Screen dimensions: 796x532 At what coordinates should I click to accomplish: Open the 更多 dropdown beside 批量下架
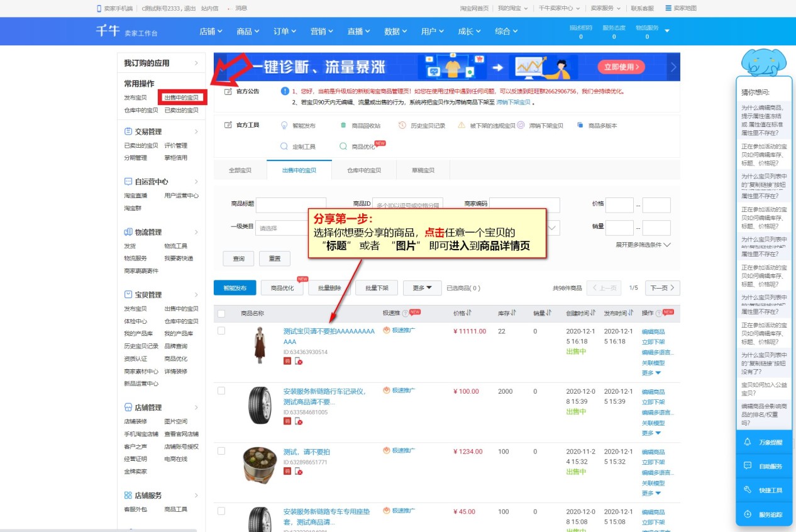pyautogui.click(x=423, y=288)
